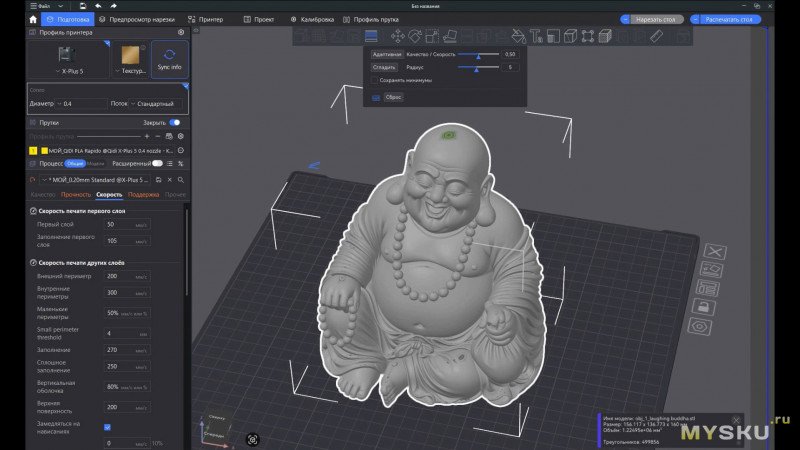Click the Сгладить button
The width and height of the screenshot is (800, 450).
pyautogui.click(x=384, y=67)
